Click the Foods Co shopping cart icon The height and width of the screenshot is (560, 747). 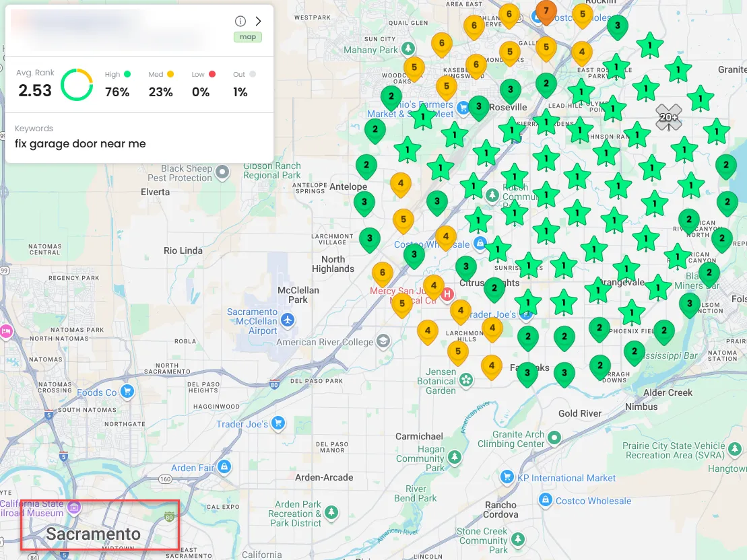127,392
